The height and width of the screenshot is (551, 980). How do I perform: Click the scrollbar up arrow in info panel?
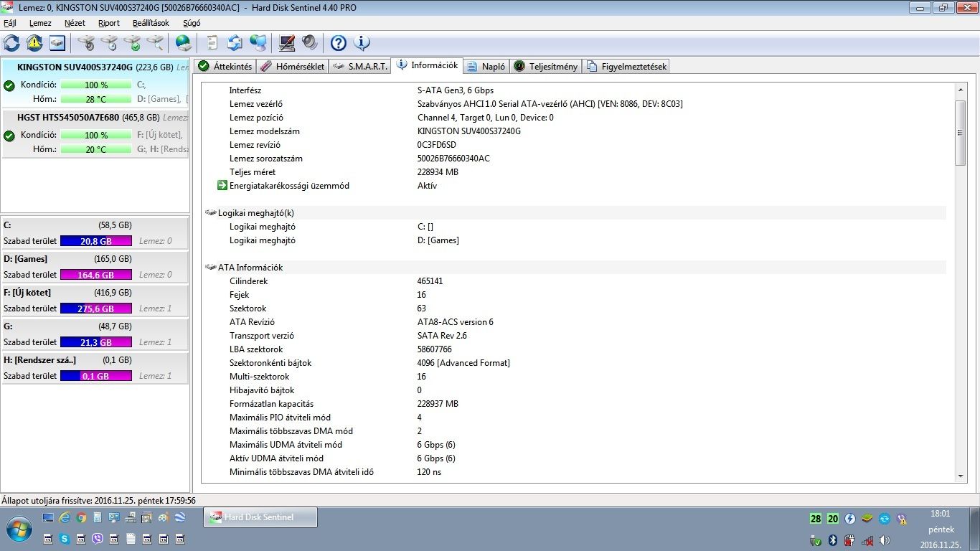point(961,90)
